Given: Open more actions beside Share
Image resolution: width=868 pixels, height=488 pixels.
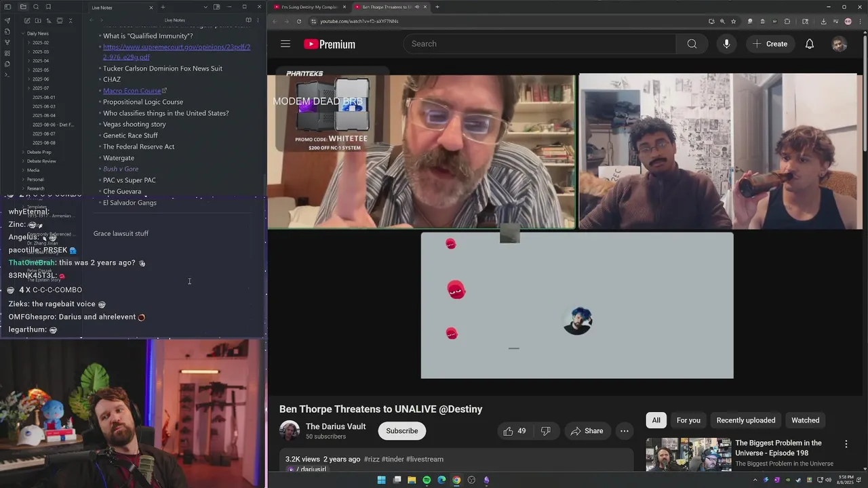Looking at the screenshot, I should click(x=625, y=431).
